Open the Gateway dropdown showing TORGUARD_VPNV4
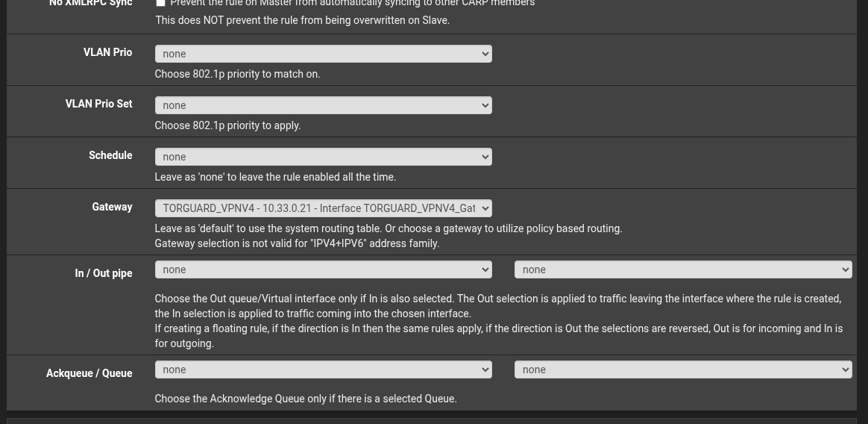This screenshot has height=424, width=868. 323,208
